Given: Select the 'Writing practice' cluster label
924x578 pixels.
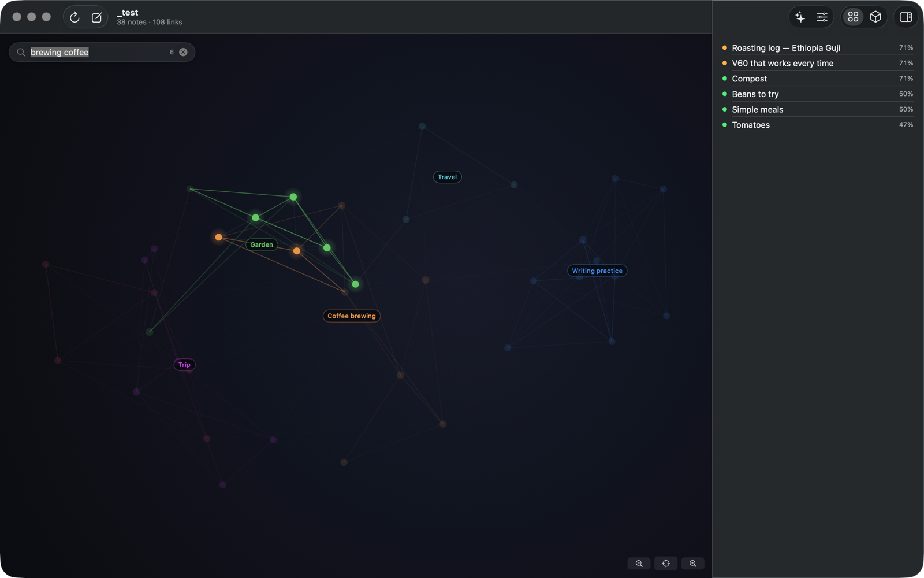Looking at the screenshot, I should [597, 271].
